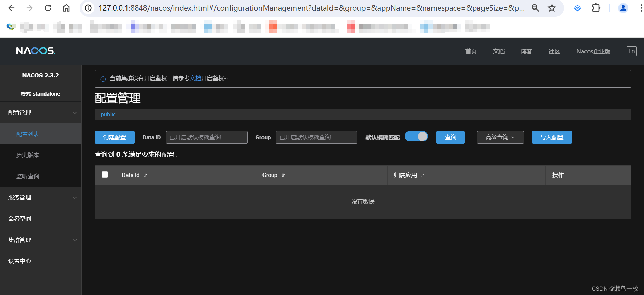Click the browser back arrow

click(11, 8)
